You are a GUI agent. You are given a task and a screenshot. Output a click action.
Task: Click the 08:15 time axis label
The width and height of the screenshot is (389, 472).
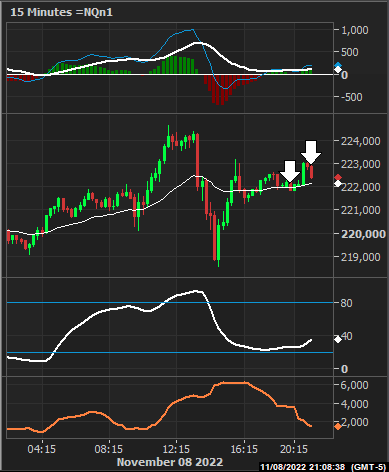(109, 449)
